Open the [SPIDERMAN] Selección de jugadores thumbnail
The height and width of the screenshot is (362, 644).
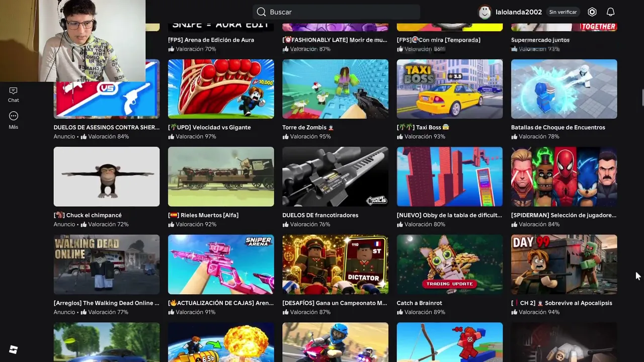(x=564, y=176)
